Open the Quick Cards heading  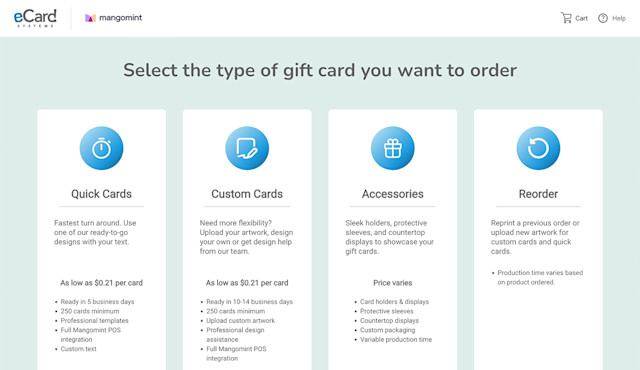pos(101,194)
